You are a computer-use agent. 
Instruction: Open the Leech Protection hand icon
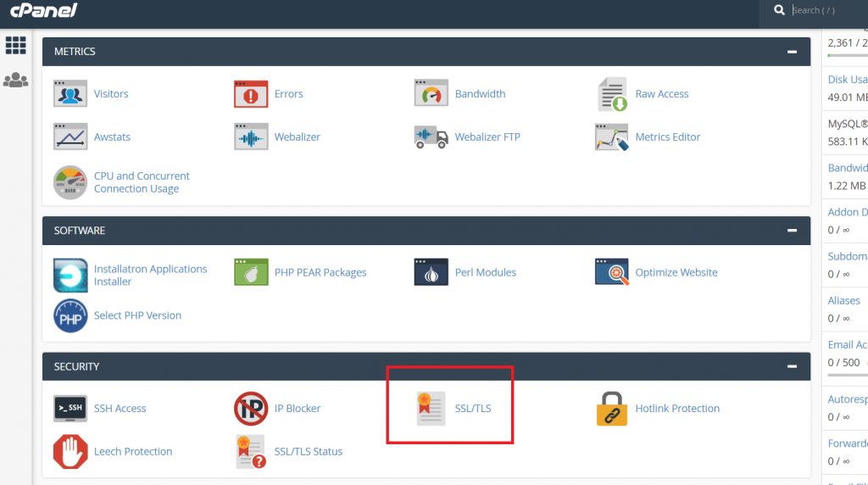tap(70, 452)
